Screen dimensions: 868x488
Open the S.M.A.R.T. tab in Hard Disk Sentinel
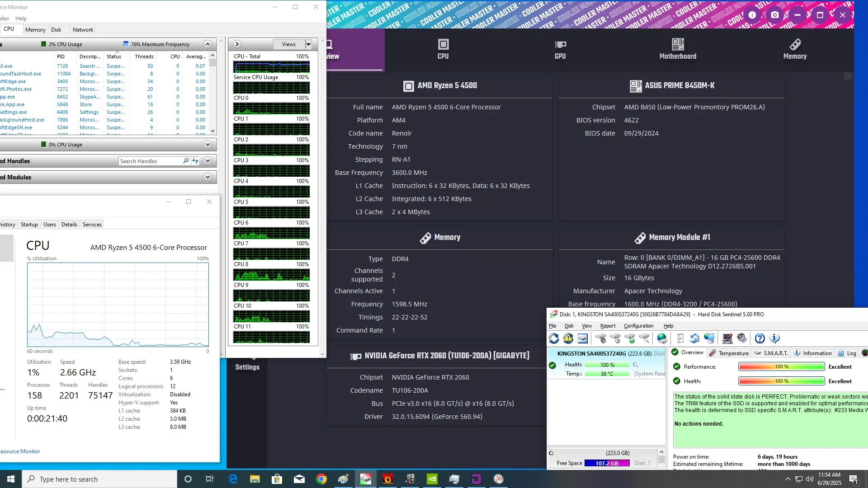(x=771, y=353)
